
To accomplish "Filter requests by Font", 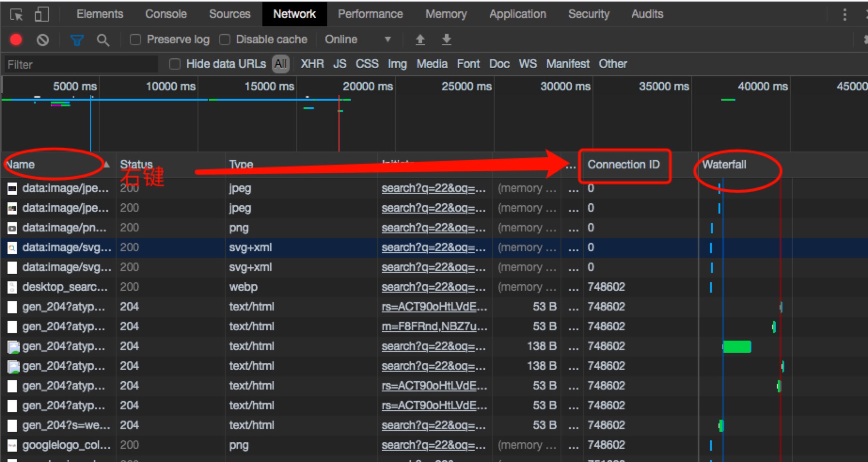I will pos(468,64).
